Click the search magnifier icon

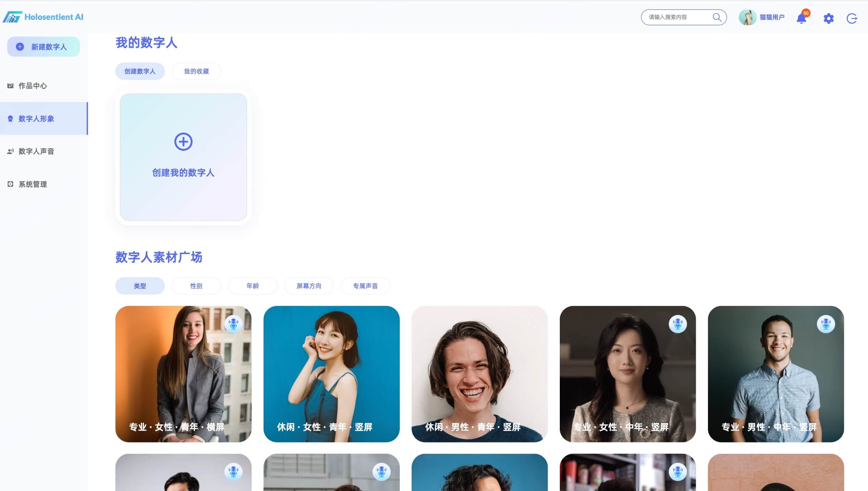click(x=717, y=17)
